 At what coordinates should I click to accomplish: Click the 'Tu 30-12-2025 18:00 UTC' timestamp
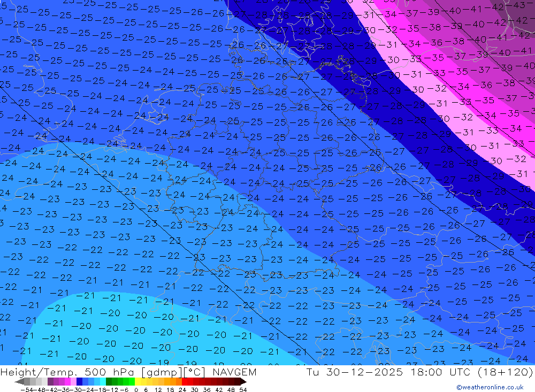coord(388,372)
